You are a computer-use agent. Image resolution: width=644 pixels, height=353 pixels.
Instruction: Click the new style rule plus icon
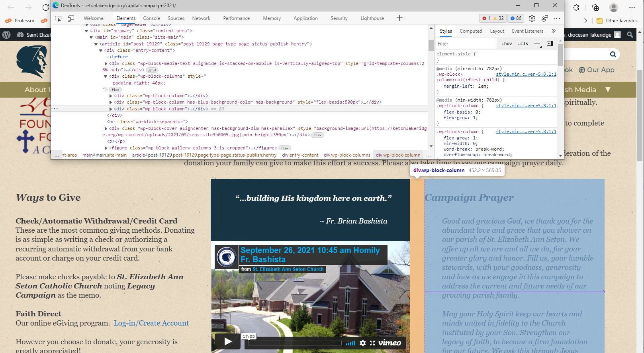[537, 43]
